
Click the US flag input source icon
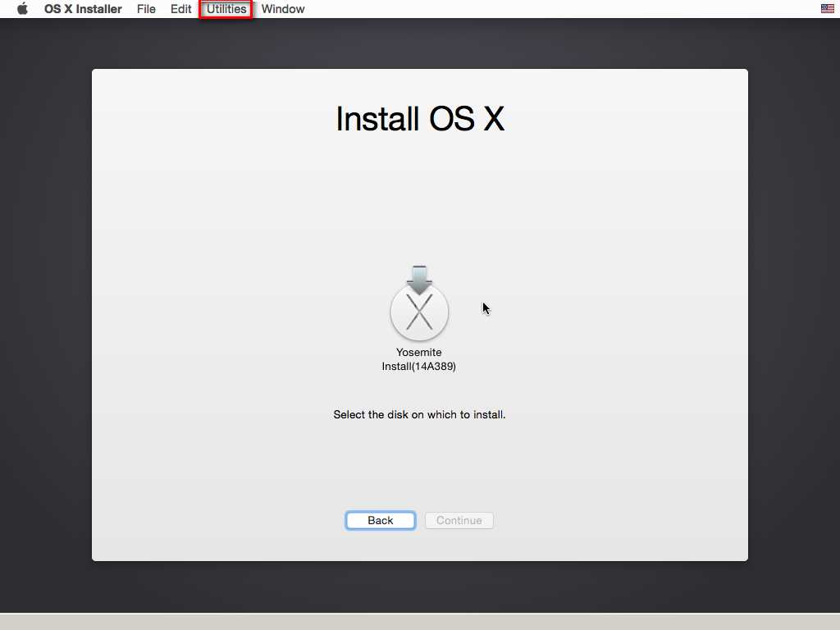[x=827, y=8]
